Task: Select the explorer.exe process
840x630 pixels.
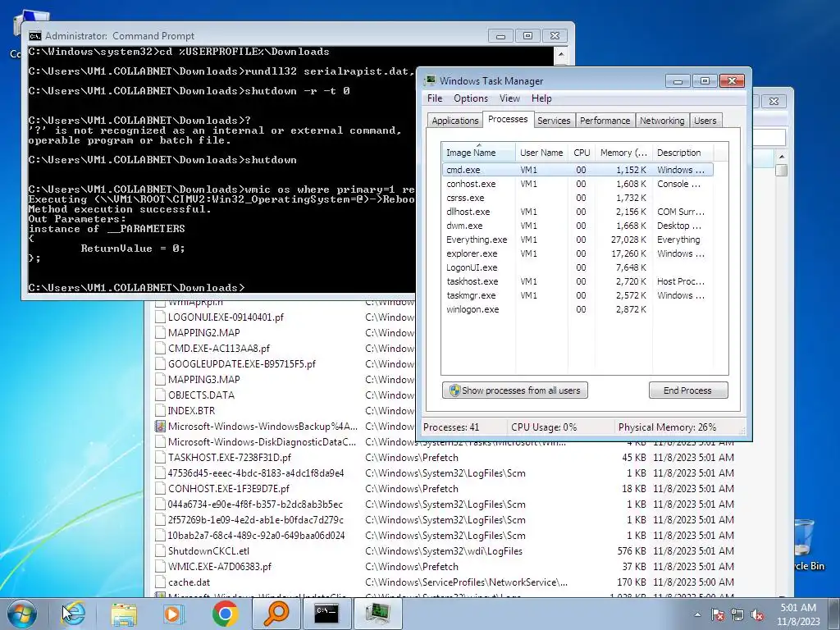Action: click(577, 253)
